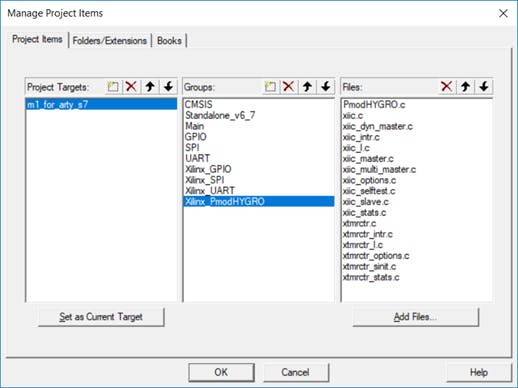Select file xtmrctr_sinit.c

coord(417,266)
